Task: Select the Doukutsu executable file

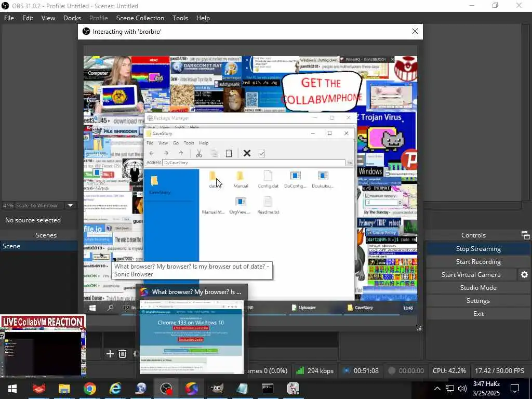Action: [323, 179]
